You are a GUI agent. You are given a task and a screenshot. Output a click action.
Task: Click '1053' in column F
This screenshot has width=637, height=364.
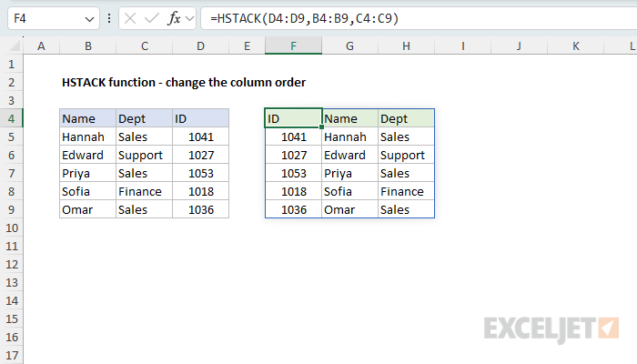[293, 174]
